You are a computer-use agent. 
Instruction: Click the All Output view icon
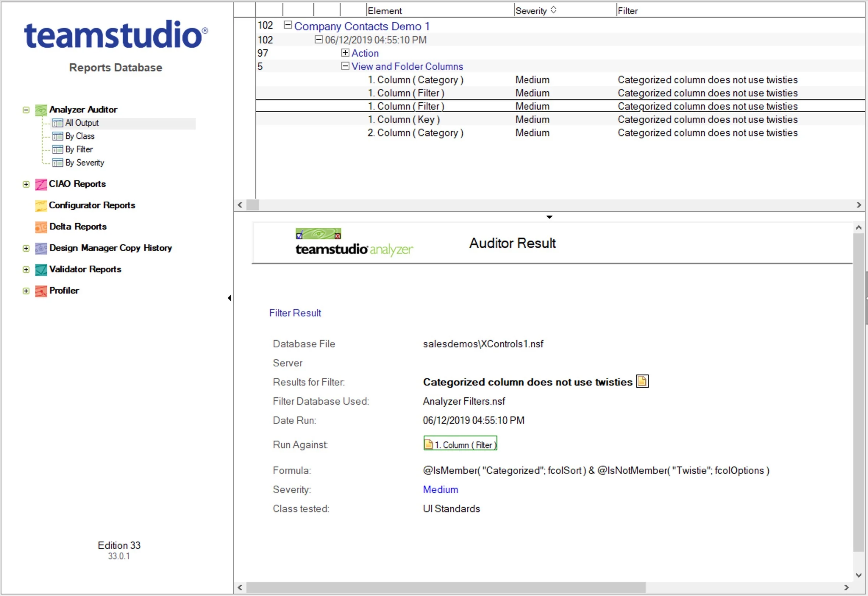tap(57, 123)
